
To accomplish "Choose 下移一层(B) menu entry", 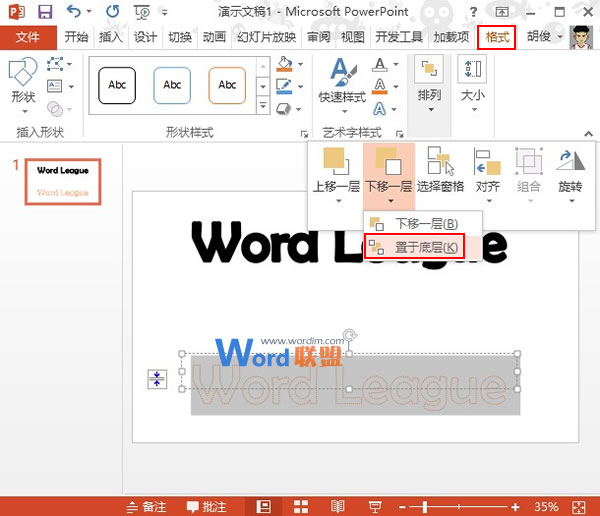I will pos(422,224).
